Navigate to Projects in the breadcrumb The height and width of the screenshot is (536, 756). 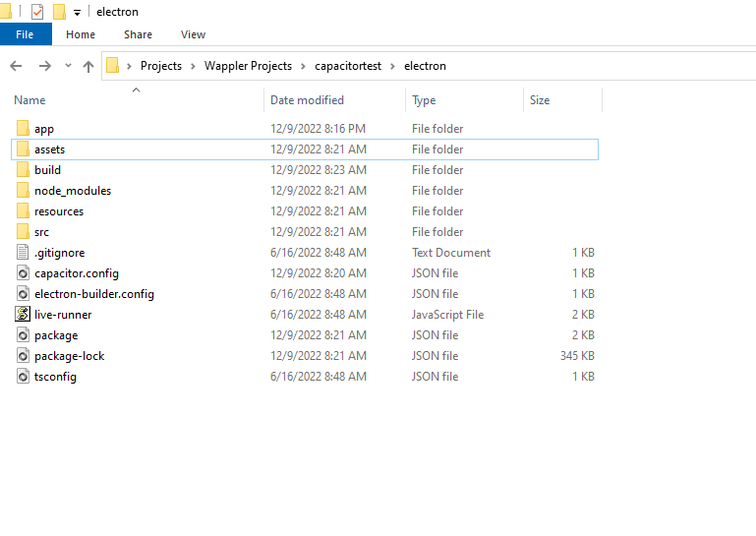click(161, 66)
